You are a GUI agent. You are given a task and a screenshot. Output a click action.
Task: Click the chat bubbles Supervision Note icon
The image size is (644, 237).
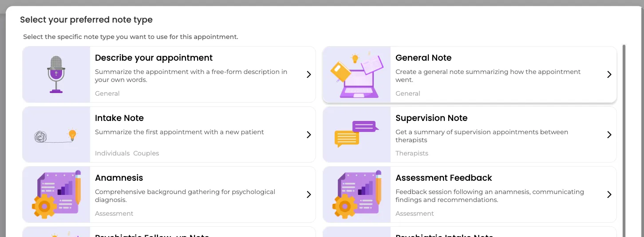pos(356,134)
